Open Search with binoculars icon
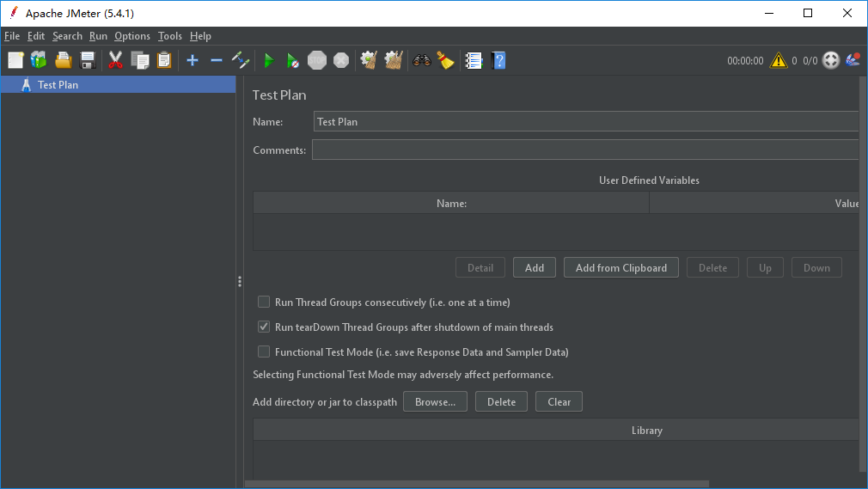This screenshot has height=489, width=868. click(x=421, y=60)
